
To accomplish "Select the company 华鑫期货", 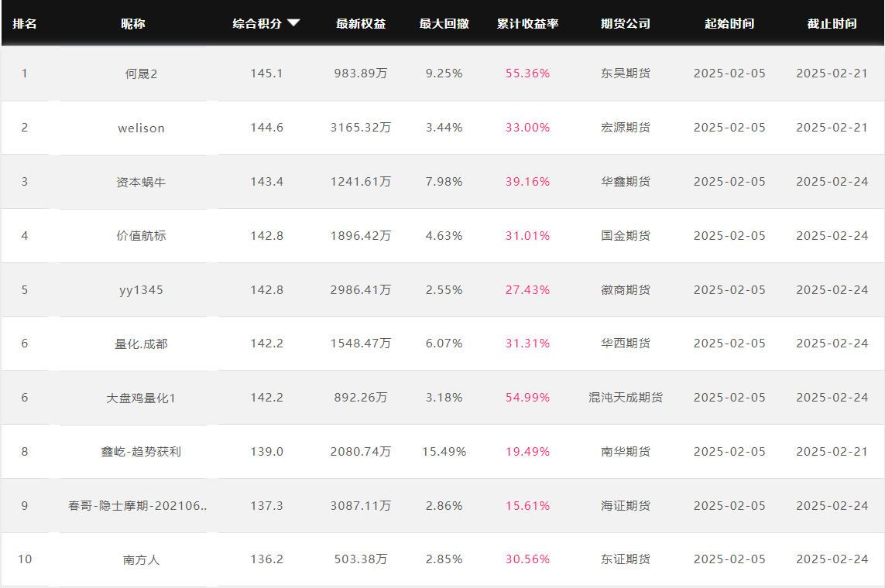I will pyautogui.click(x=626, y=182).
